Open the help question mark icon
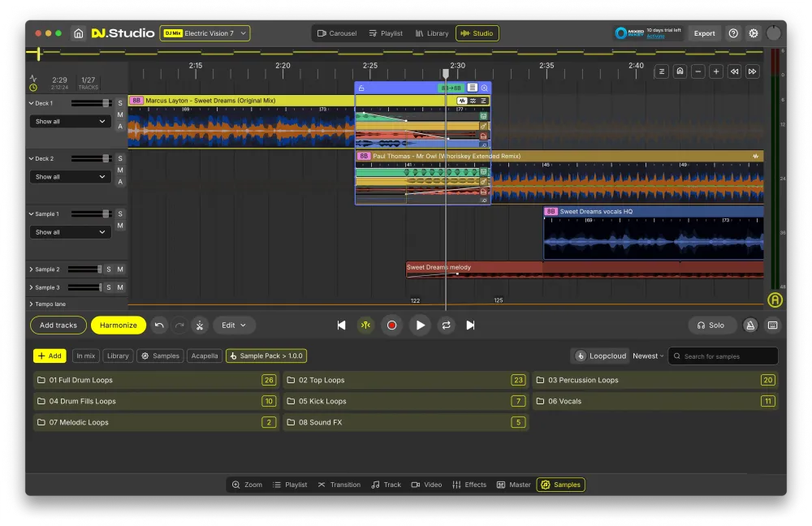This screenshot has height=526, width=812. (x=733, y=33)
